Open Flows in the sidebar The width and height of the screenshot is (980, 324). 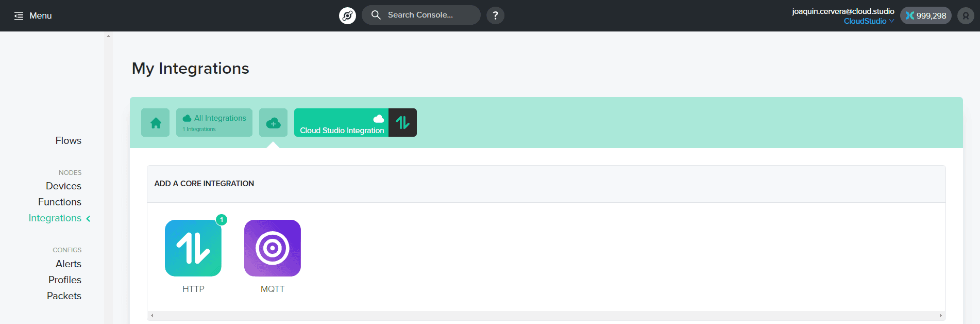click(x=69, y=141)
